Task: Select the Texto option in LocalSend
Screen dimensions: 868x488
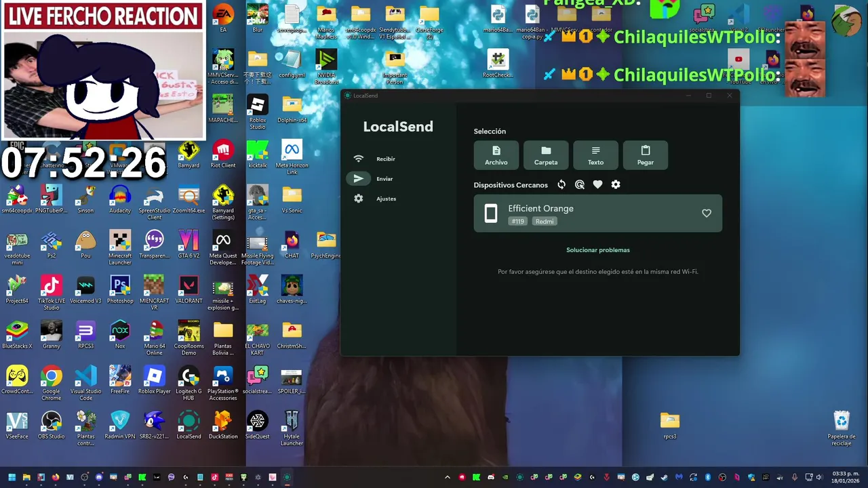Action: (x=595, y=155)
